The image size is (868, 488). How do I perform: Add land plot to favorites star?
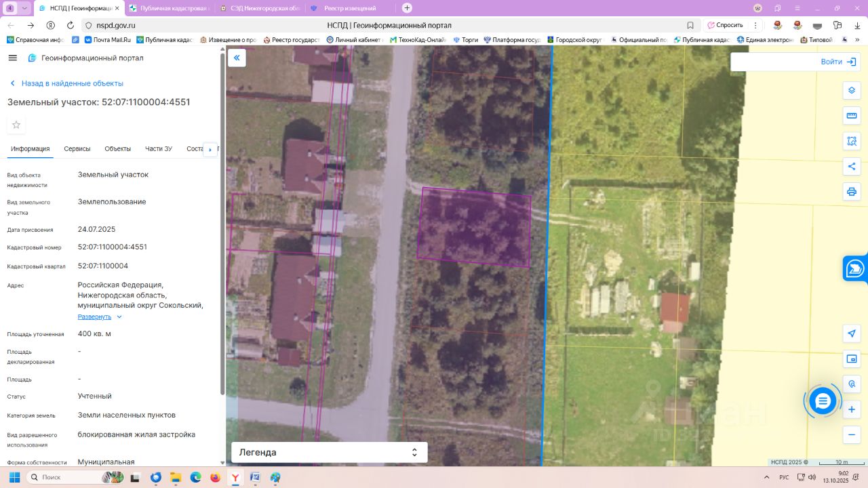pyautogui.click(x=16, y=125)
